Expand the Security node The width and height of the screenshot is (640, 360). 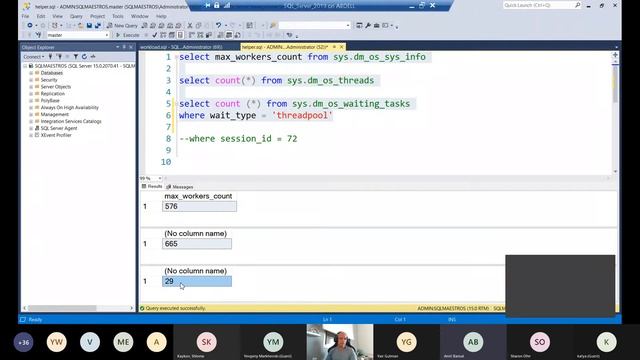pos(31,80)
